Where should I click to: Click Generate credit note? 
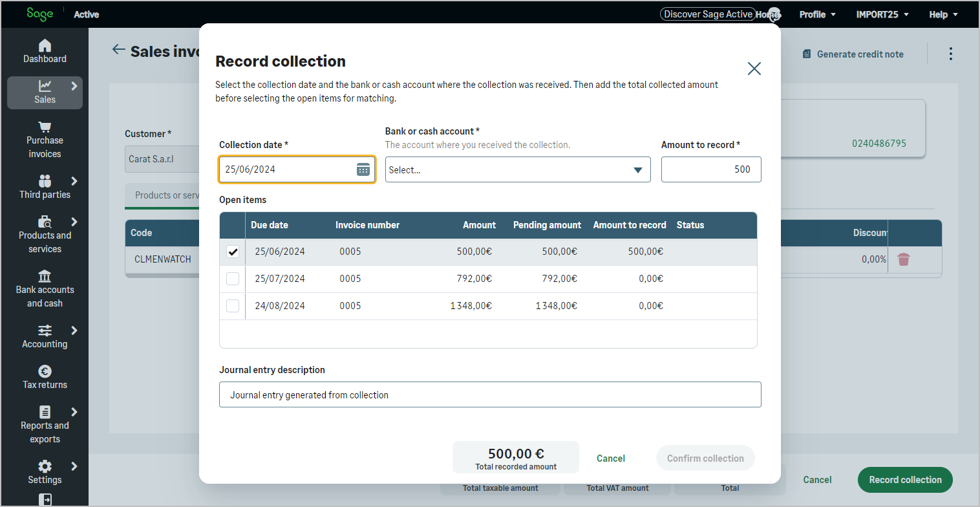click(853, 54)
